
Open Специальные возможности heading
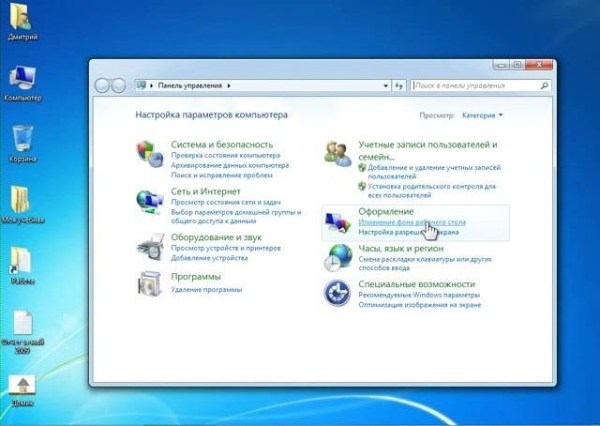pos(416,284)
